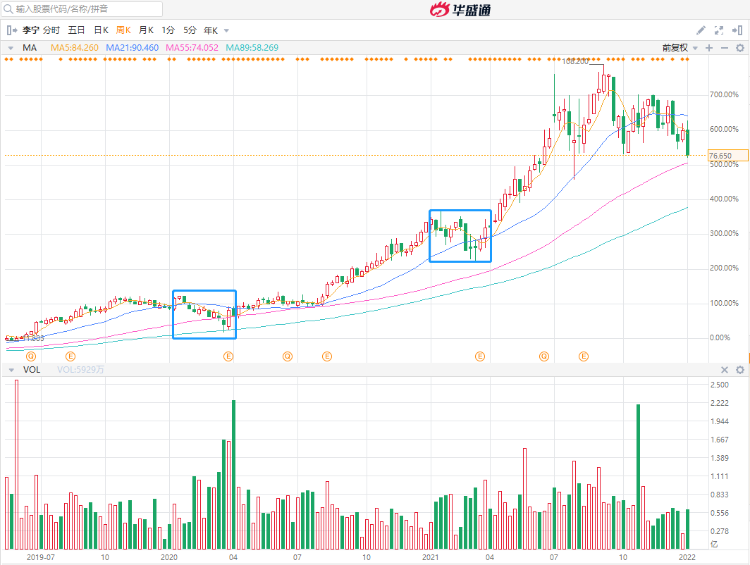Select the 分时 intraday view
The width and height of the screenshot is (750, 565).
[51, 30]
